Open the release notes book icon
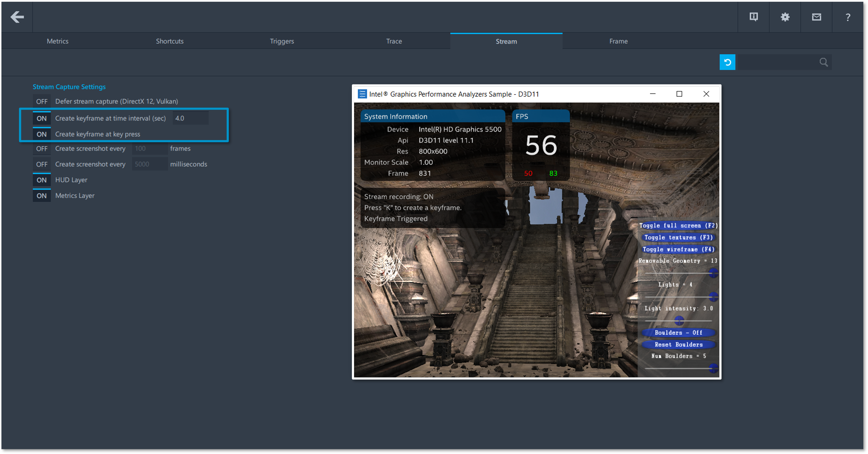868x454 pixels. (753, 17)
